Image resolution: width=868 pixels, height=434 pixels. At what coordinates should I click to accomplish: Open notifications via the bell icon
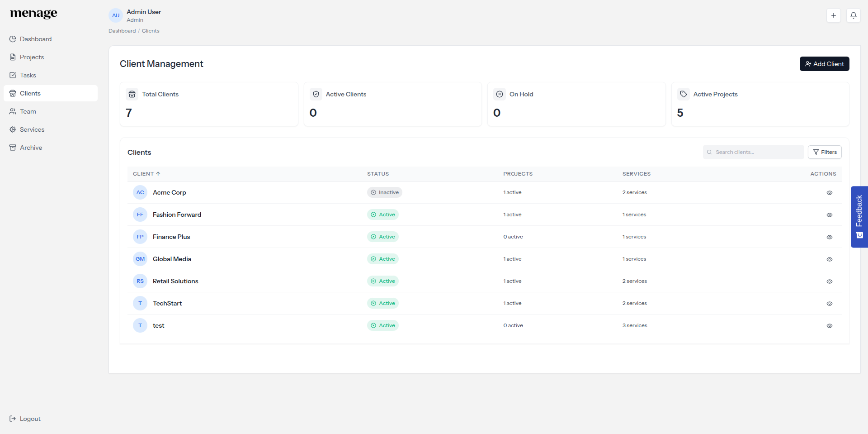tap(854, 15)
